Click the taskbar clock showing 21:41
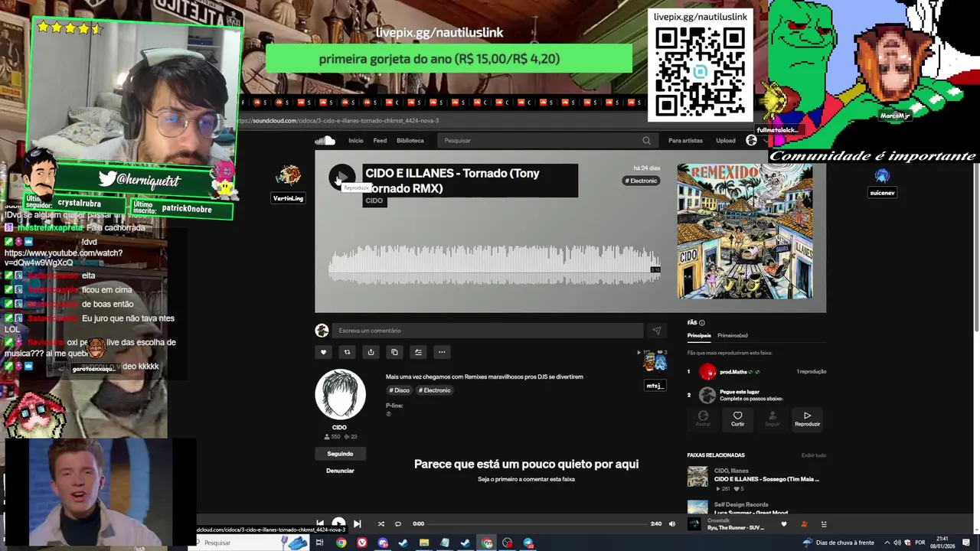The width and height of the screenshot is (980, 551). (942, 543)
